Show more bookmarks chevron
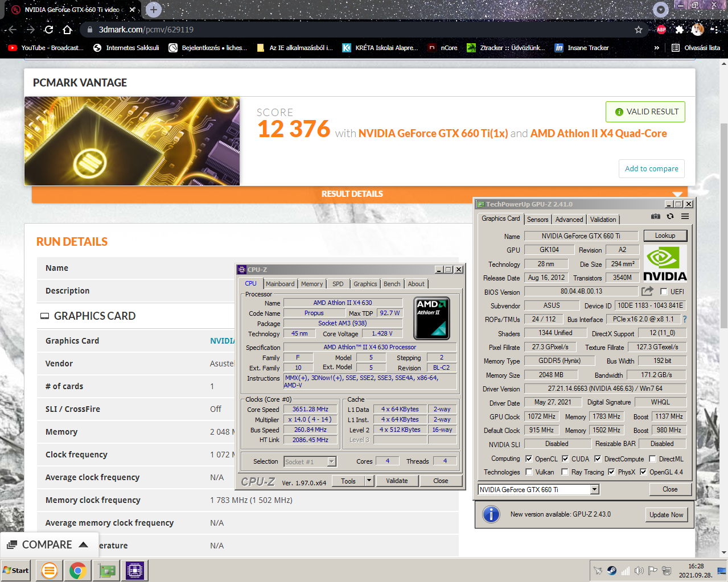Viewport: 728px width, 582px height. coord(657,48)
